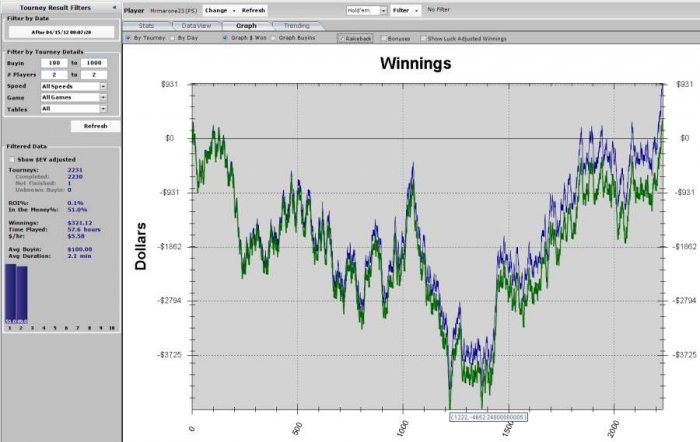Image resolution: width=700 pixels, height=442 pixels.
Task: Switch to the Data View tab
Action: point(196,26)
